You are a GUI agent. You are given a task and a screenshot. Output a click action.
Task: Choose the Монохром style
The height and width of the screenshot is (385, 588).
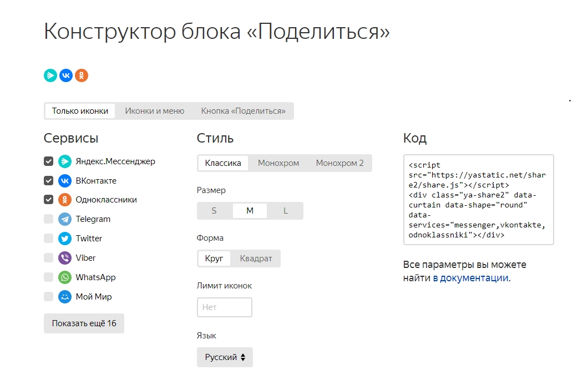[x=278, y=163]
